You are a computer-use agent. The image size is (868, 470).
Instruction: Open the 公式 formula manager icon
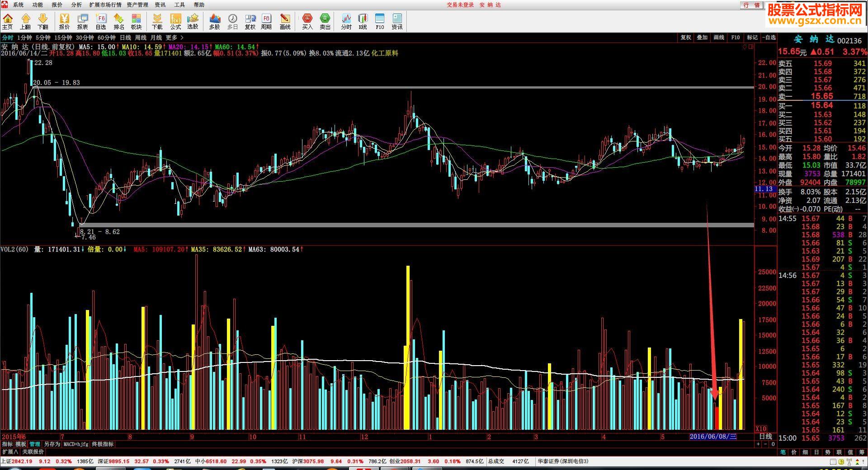tap(175, 21)
